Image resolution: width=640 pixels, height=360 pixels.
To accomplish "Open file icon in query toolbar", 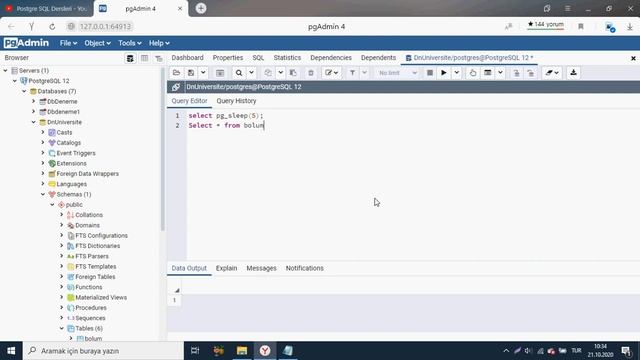I will (x=176, y=73).
